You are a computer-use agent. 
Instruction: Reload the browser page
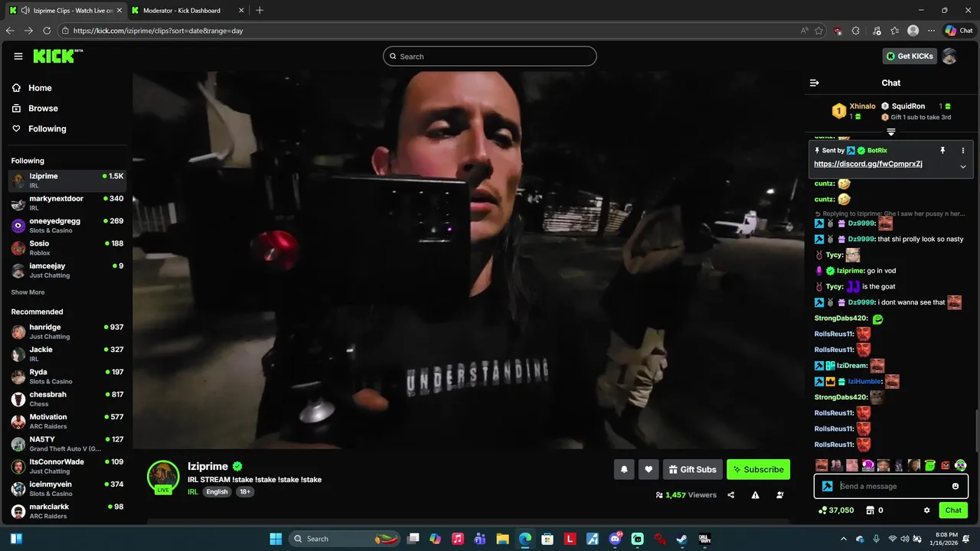click(47, 31)
